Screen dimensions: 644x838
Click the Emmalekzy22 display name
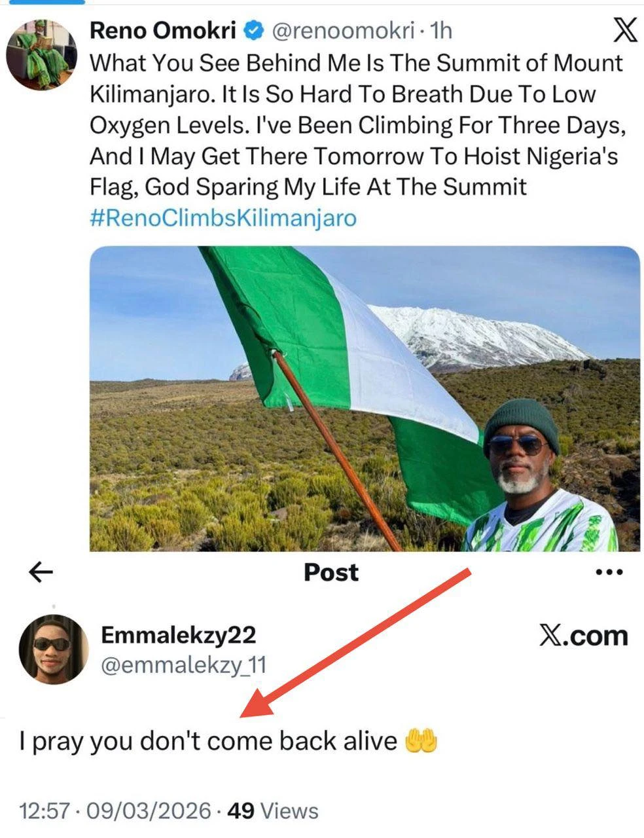tap(179, 635)
